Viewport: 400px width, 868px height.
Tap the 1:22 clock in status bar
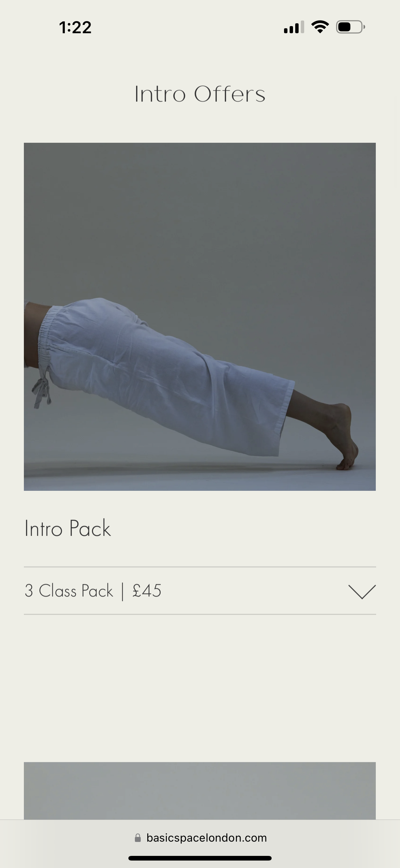pos(75,27)
